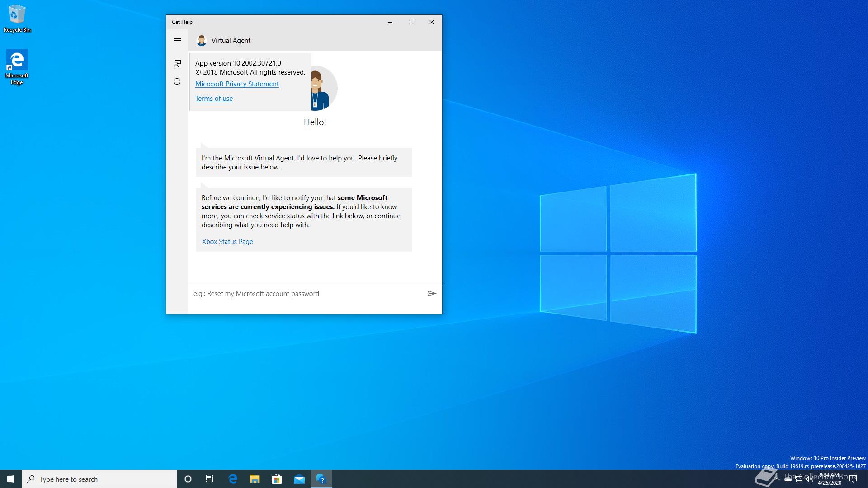Select Microsoft Edge desktop shortcut

17,67
